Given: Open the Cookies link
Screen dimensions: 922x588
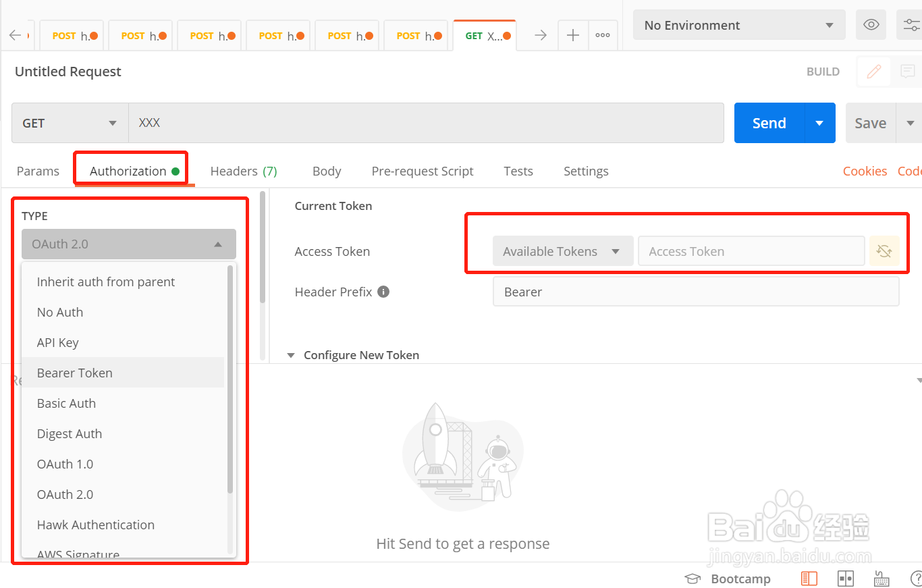Looking at the screenshot, I should pos(865,171).
